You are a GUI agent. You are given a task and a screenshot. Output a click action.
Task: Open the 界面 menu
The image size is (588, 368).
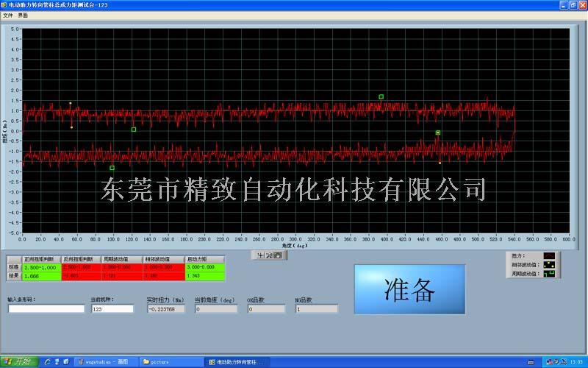(23, 15)
